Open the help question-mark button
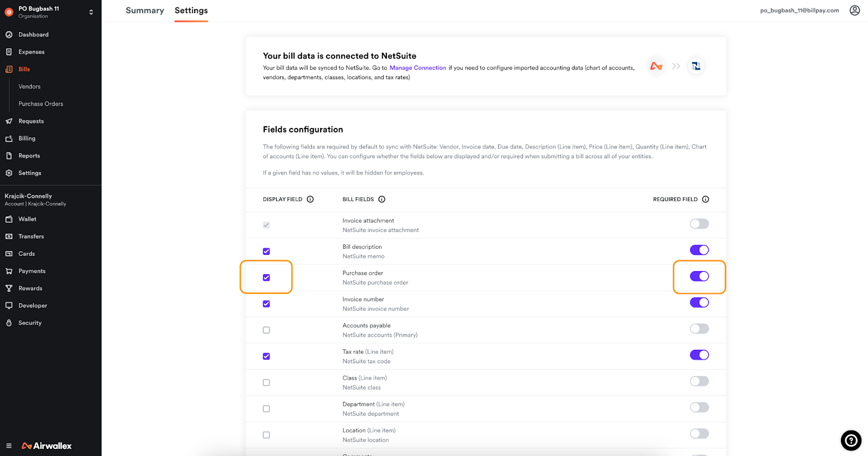Screen dimensions: 868x456 coord(851,440)
